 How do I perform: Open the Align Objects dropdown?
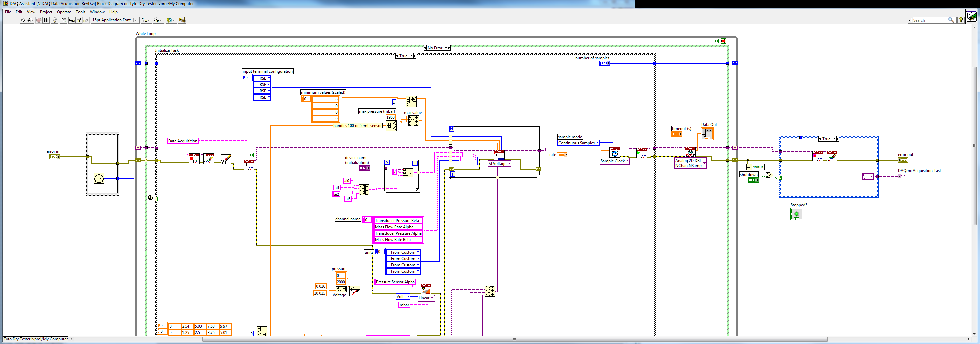146,20
